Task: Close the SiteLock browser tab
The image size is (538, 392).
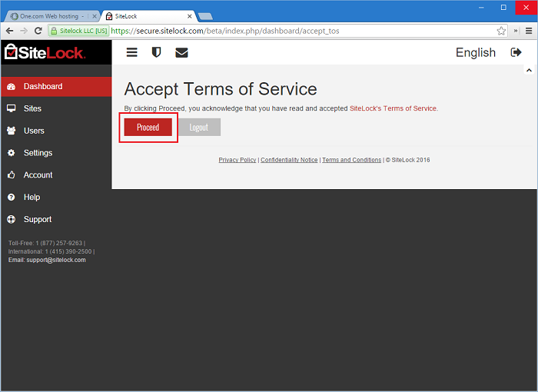Action: pyautogui.click(x=189, y=16)
